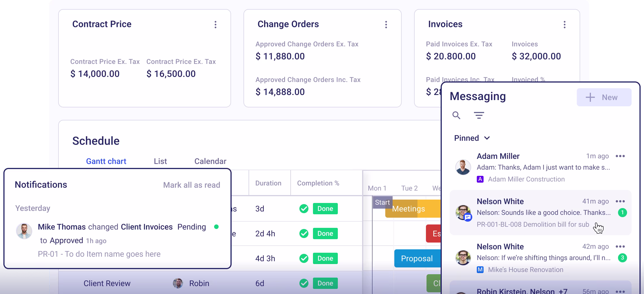Open Contract Price card options menu

216,25
